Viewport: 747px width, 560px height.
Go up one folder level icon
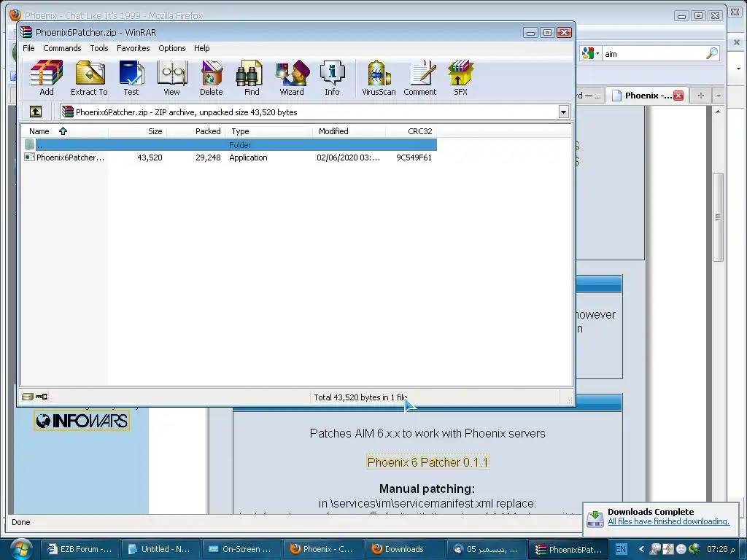point(36,112)
